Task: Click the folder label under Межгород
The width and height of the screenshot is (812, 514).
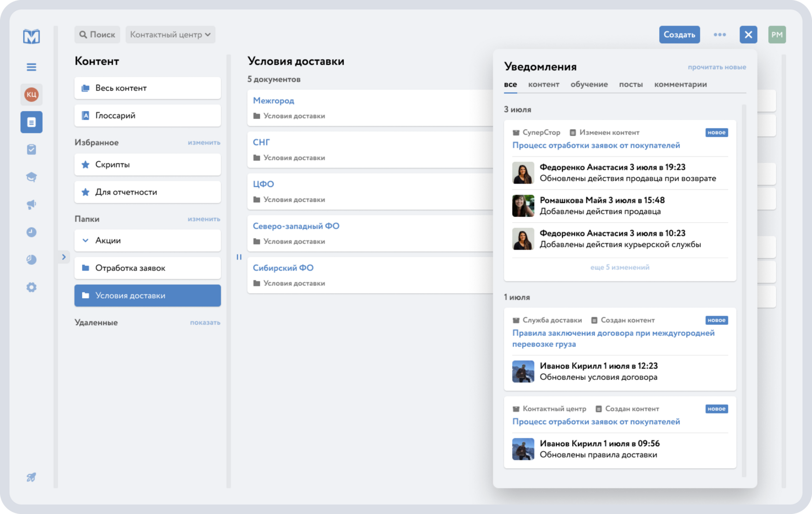Action: (289, 116)
